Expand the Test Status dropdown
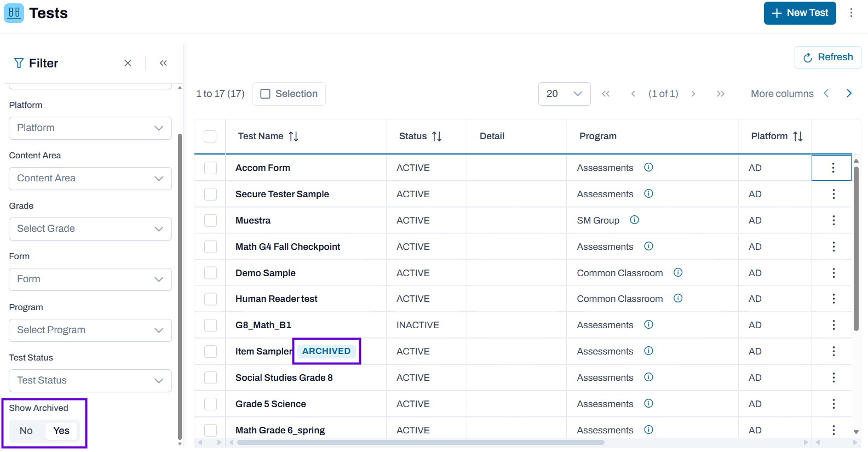868x452 pixels. 90,380
